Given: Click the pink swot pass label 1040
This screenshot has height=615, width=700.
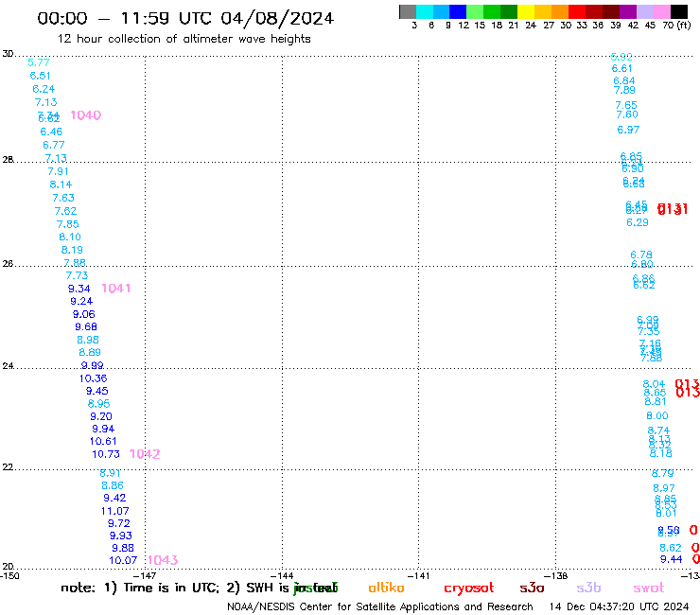Looking at the screenshot, I should tap(86, 115).
